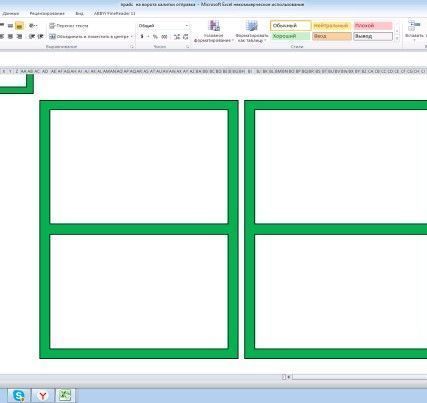Toggle Wrap Text (Перенос текста)
Image resolution: width=427 pixels, height=403 pixels.
[69, 26]
